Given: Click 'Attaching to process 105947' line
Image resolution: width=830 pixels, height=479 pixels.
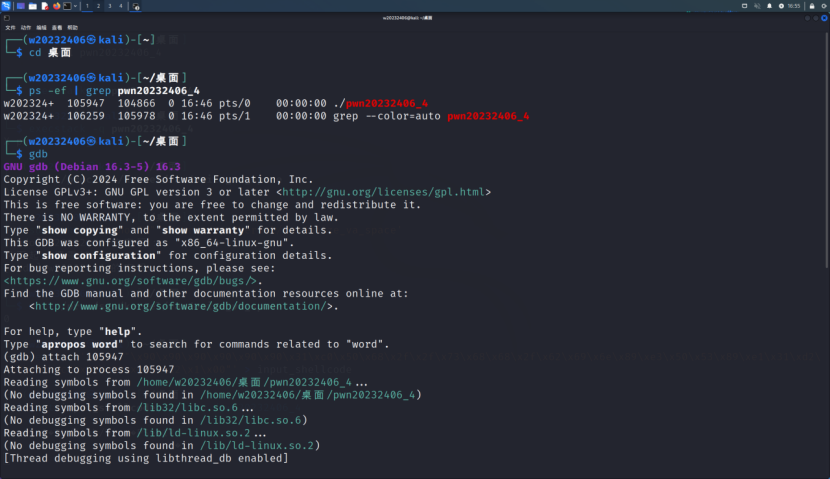Looking at the screenshot, I should click(x=89, y=370).
